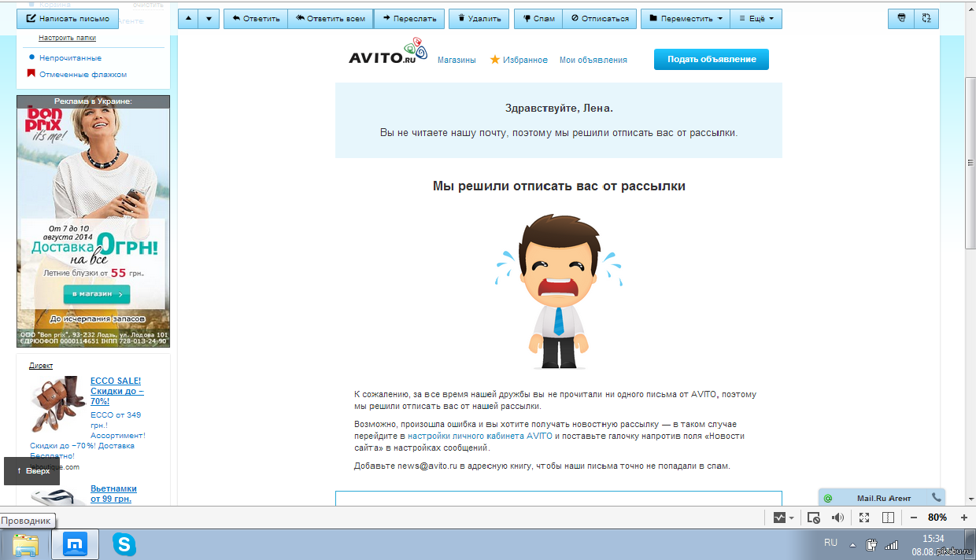Show Отмеченные флажком flagged messages
This screenshot has width=976, height=560.
(83, 75)
